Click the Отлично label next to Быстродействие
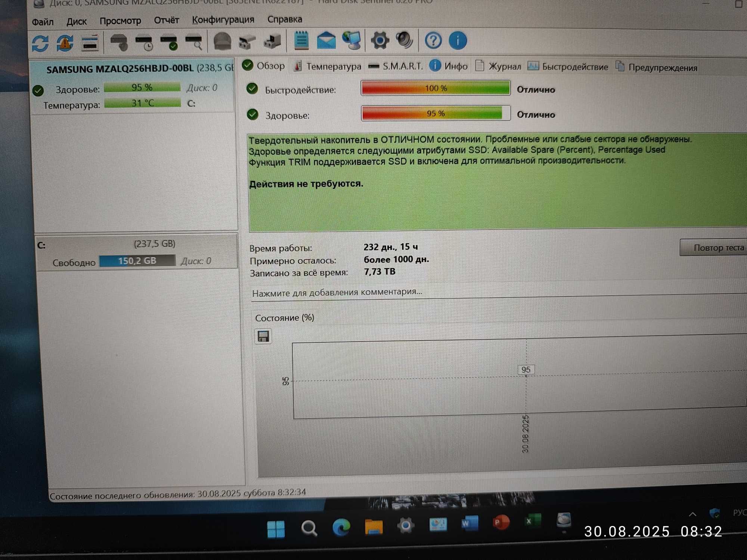Screen dimensions: 747x560 (x=536, y=90)
